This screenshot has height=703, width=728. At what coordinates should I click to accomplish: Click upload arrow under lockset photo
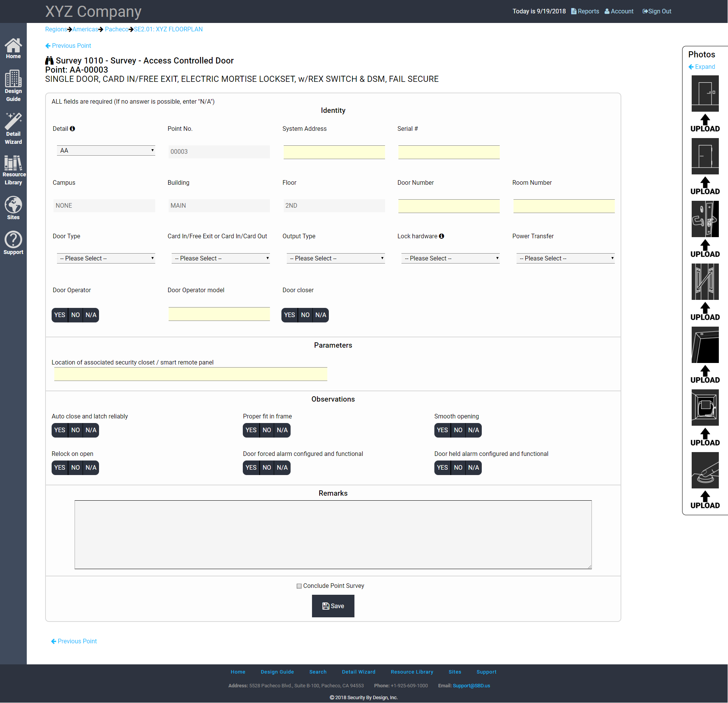click(705, 249)
